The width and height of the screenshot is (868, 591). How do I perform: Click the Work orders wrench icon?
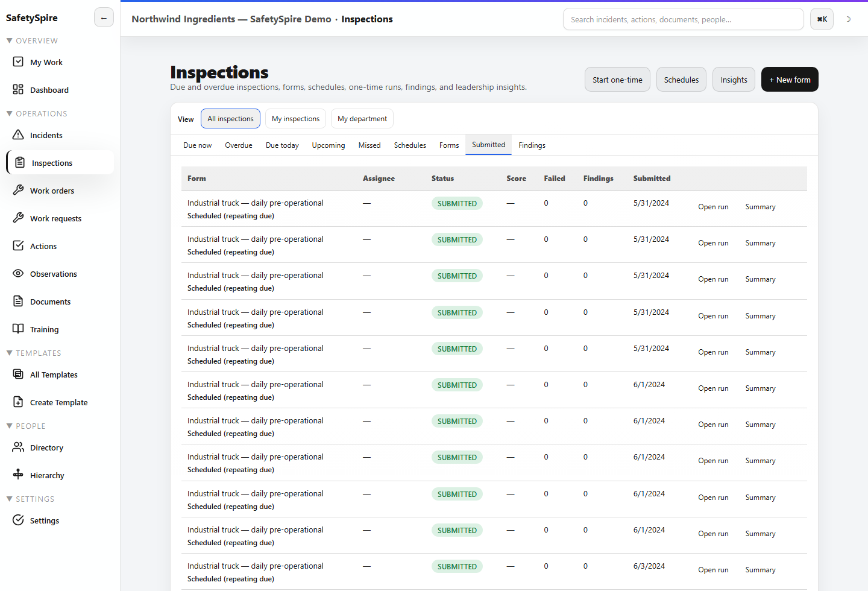(x=18, y=190)
